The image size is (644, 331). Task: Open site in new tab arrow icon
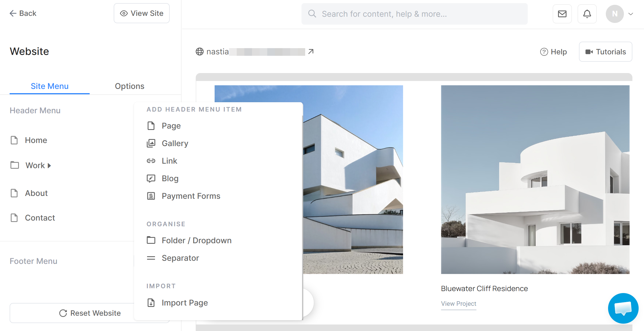pyautogui.click(x=311, y=52)
